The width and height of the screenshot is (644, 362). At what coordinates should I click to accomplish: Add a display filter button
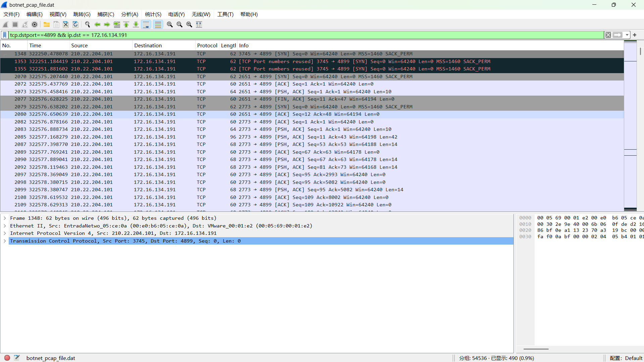(x=635, y=35)
